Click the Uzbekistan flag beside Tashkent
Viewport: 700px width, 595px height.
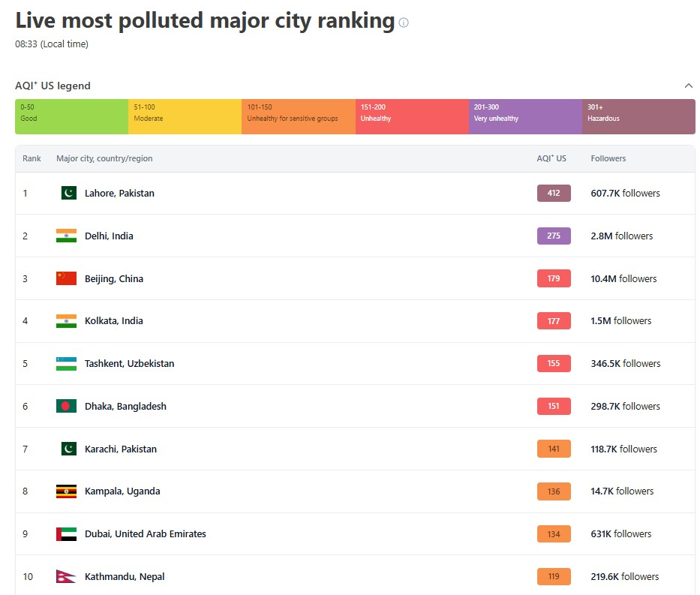66,364
